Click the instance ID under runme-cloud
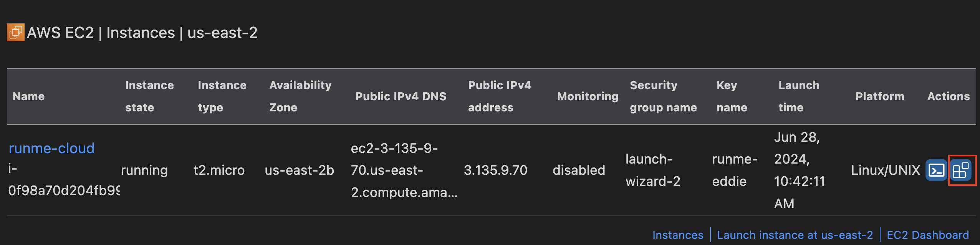The width and height of the screenshot is (980, 245). (x=63, y=180)
